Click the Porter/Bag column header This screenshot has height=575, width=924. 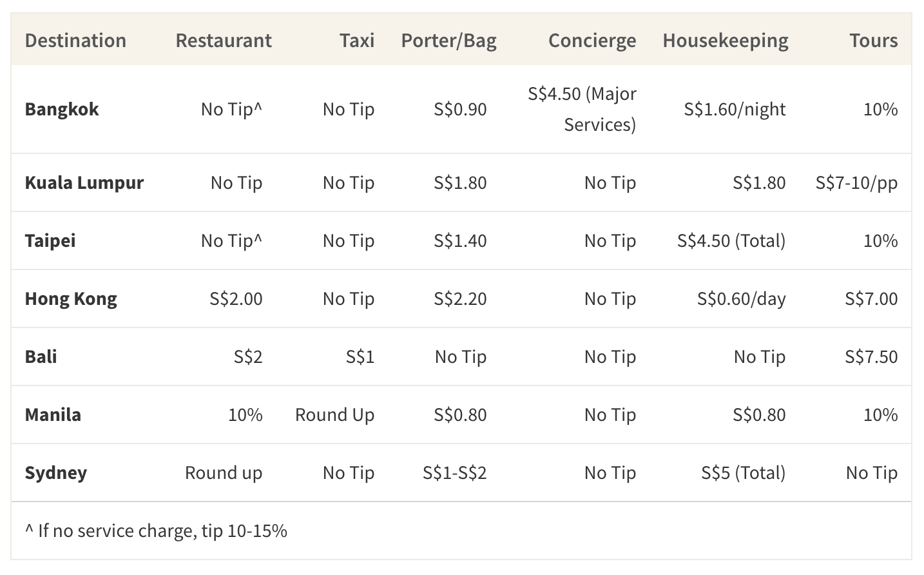point(448,41)
